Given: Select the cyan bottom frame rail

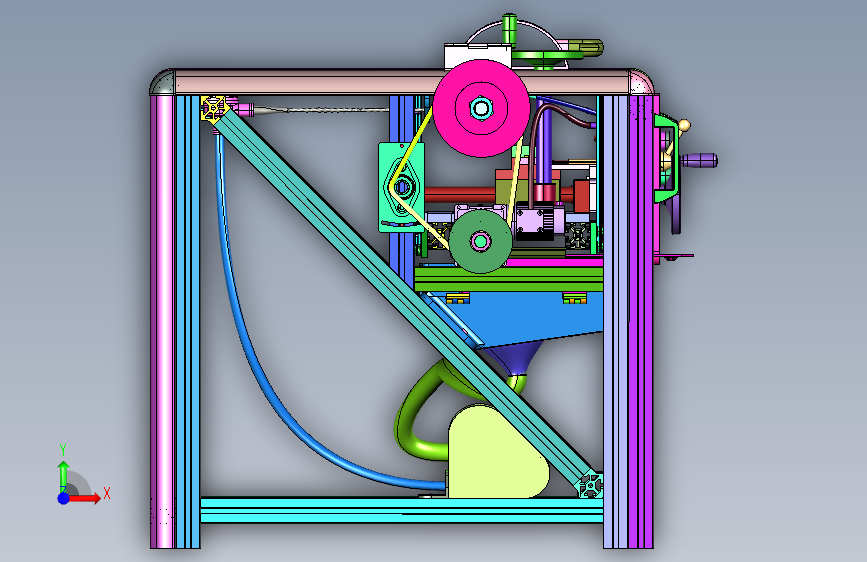Looking at the screenshot, I should [x=402, y=511].
